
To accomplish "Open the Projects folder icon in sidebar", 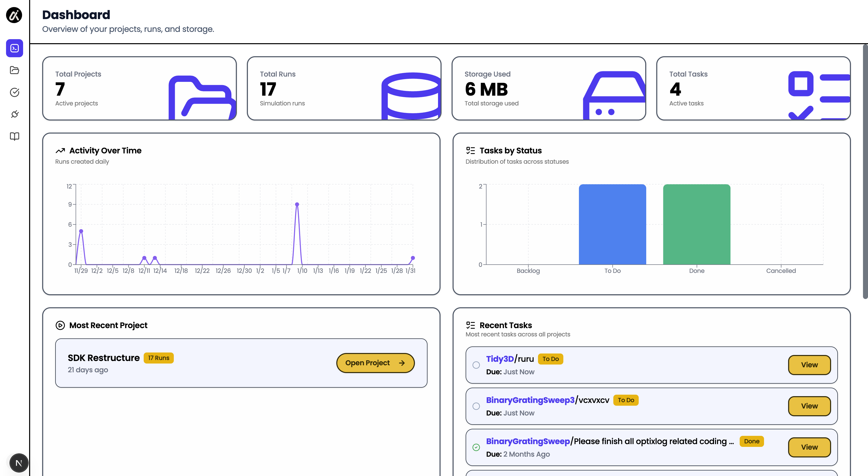I will click(15, 70).
